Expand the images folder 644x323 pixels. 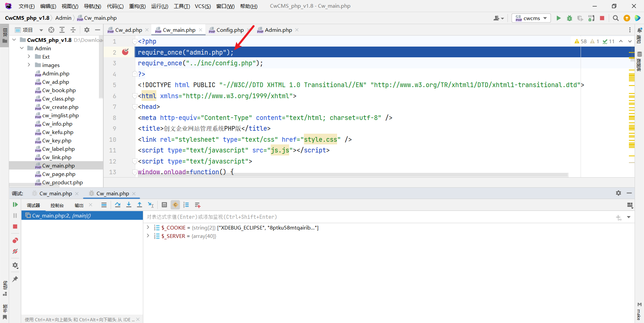point(29,65)
